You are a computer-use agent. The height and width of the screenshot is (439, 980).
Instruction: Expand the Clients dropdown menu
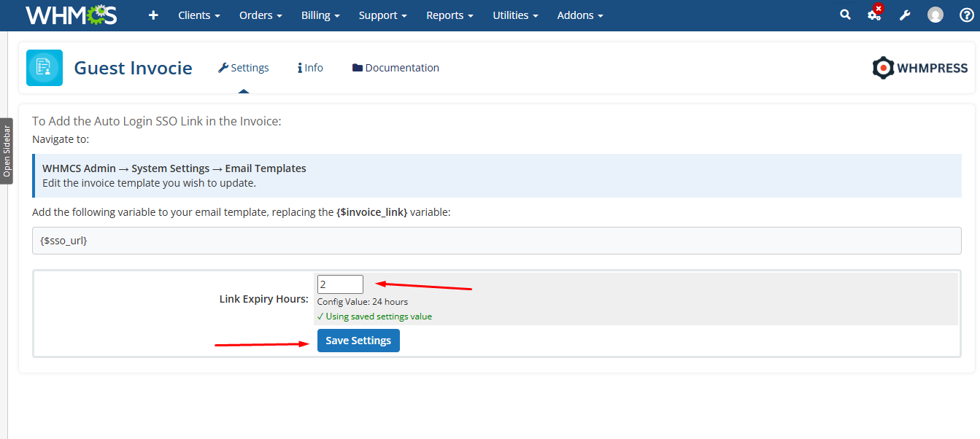[x=198, y=15]
